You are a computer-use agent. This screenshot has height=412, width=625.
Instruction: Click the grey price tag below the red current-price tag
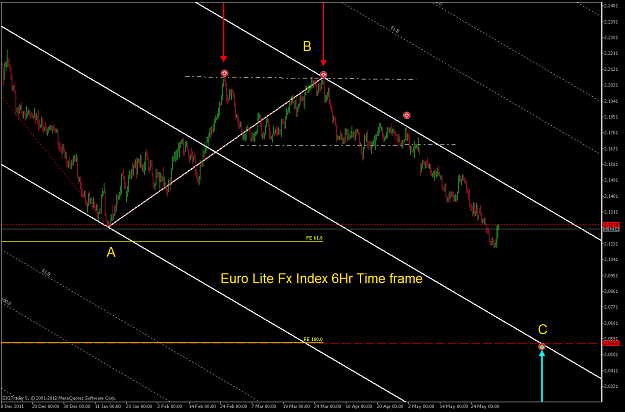click(611, 230)
